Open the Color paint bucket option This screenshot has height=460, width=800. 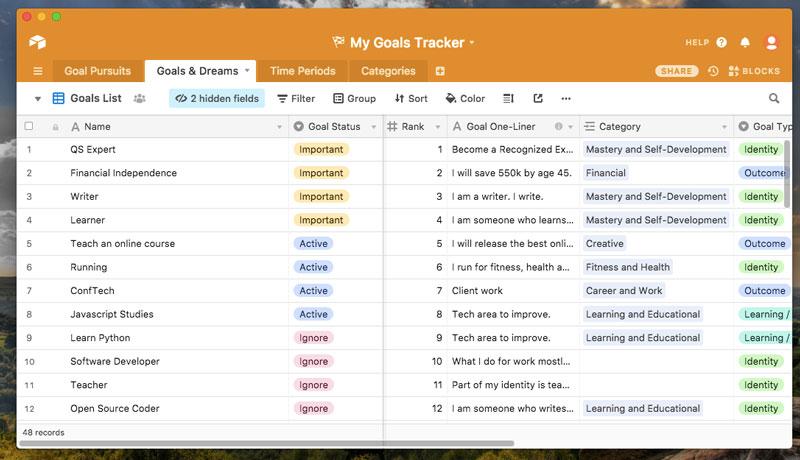465,99
